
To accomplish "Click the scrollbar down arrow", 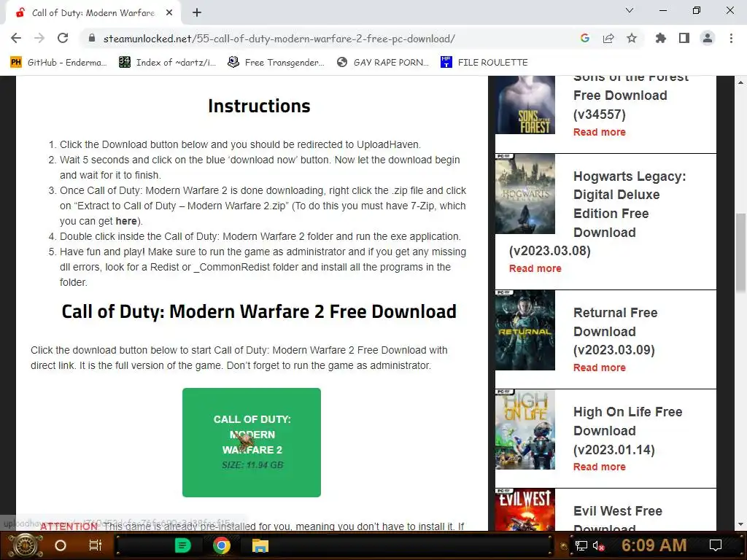I will point(741,525).
